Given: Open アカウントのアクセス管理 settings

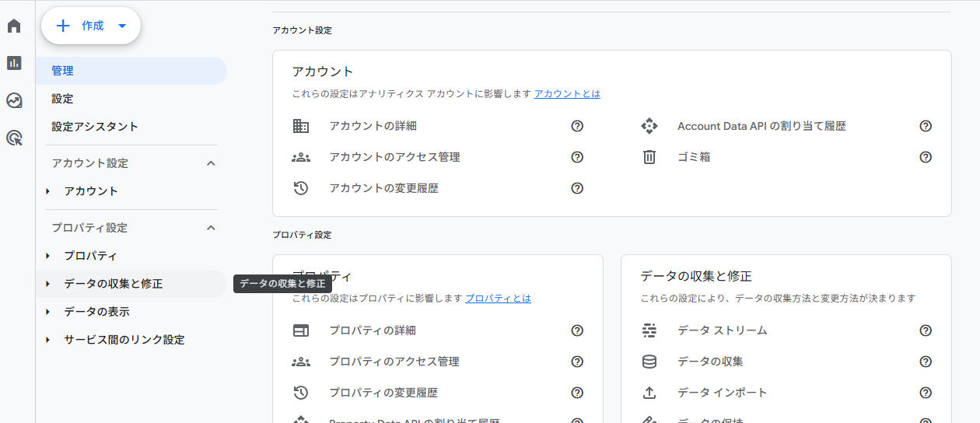Looking at the screenshot, I should pos(394,157).
